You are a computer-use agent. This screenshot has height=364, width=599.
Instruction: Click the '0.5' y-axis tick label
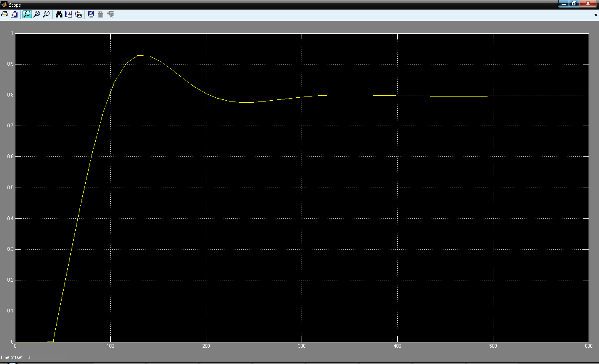coord(10,188)
